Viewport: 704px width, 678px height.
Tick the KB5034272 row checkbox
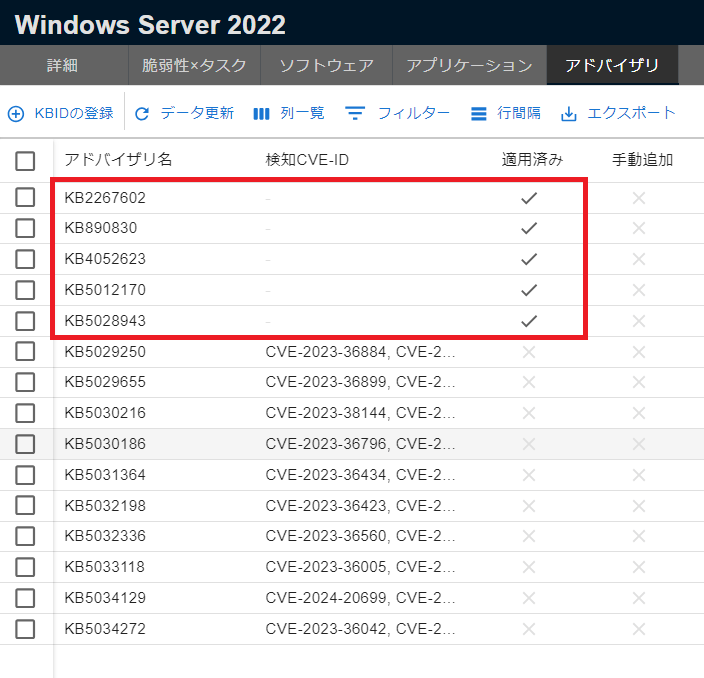pyautogui.click(x=25, y=629)
